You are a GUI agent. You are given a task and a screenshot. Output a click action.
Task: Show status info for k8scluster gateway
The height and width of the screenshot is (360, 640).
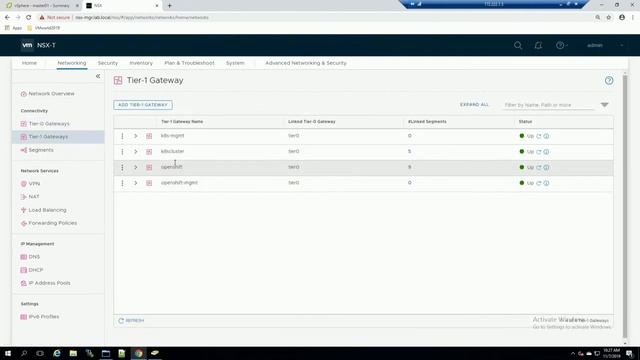[546, 151]
